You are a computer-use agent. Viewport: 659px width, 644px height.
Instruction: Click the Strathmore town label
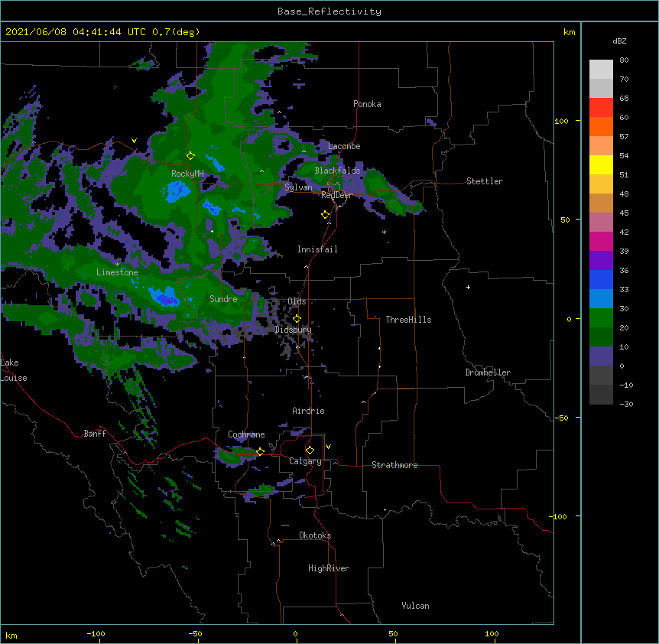point(394,465)
